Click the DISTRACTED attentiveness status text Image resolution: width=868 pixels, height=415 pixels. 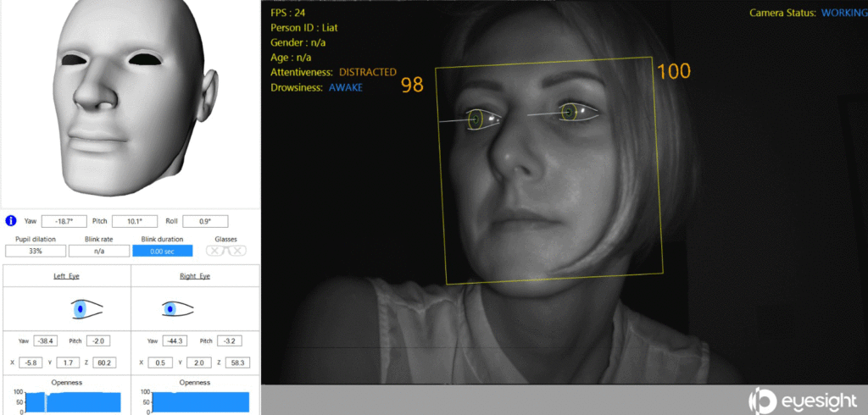pos(367,73)
